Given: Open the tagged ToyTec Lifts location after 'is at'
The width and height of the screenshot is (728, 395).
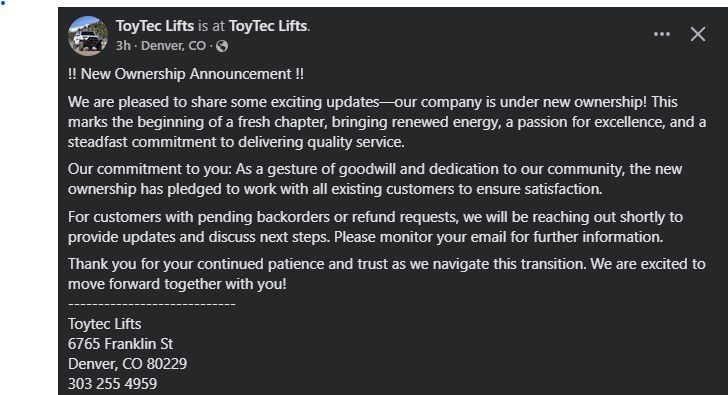Looking at the screenshot, I should click(268, 26).
